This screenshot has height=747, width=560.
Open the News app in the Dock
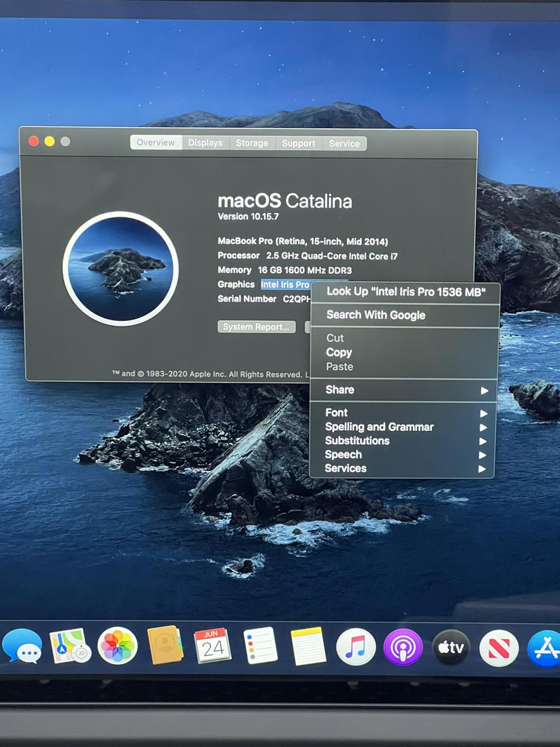click(x=498, y=648)
